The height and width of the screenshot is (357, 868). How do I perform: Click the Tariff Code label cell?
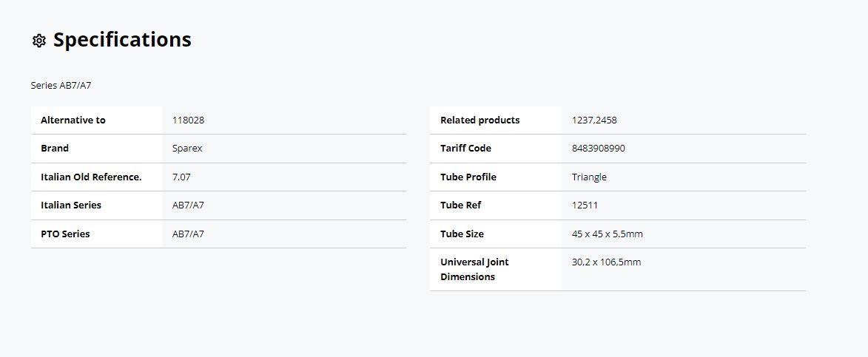tap(496, 148)
